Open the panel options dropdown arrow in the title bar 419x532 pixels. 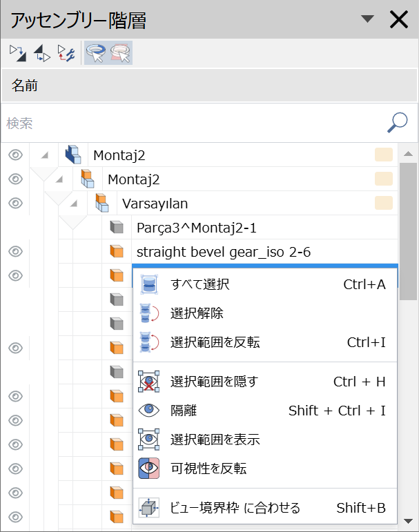(367, 19)
